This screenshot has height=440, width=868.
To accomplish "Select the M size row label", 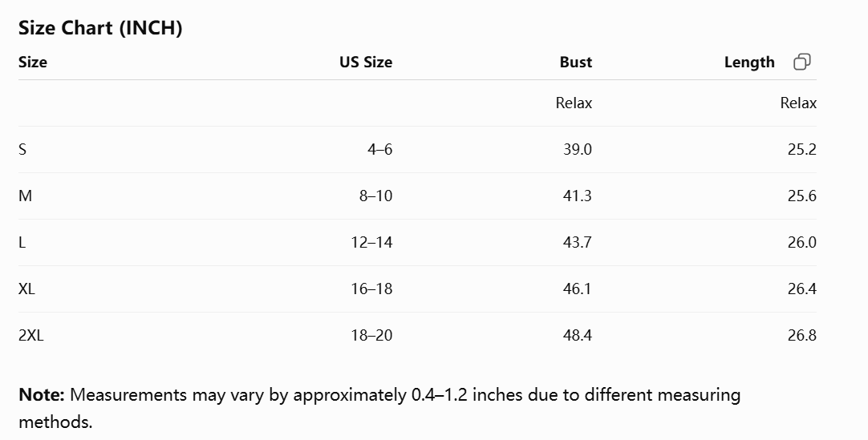I will point(26,196).
